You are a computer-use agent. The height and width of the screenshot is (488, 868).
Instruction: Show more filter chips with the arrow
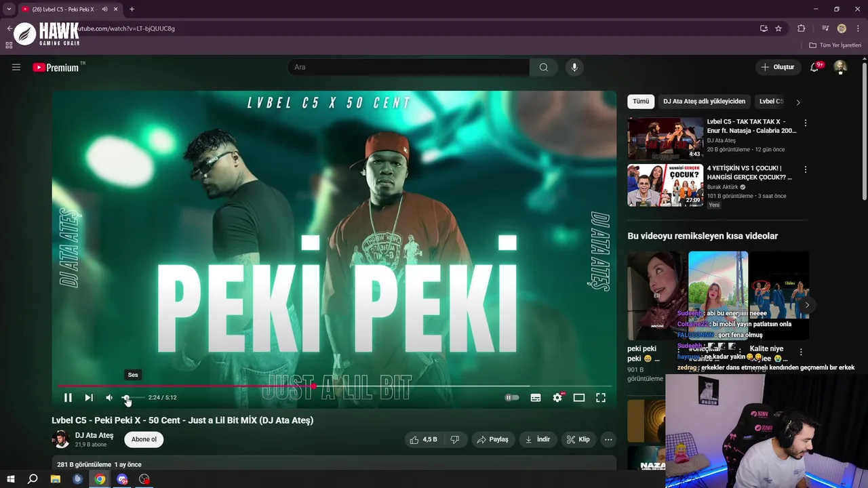point(798,102)
